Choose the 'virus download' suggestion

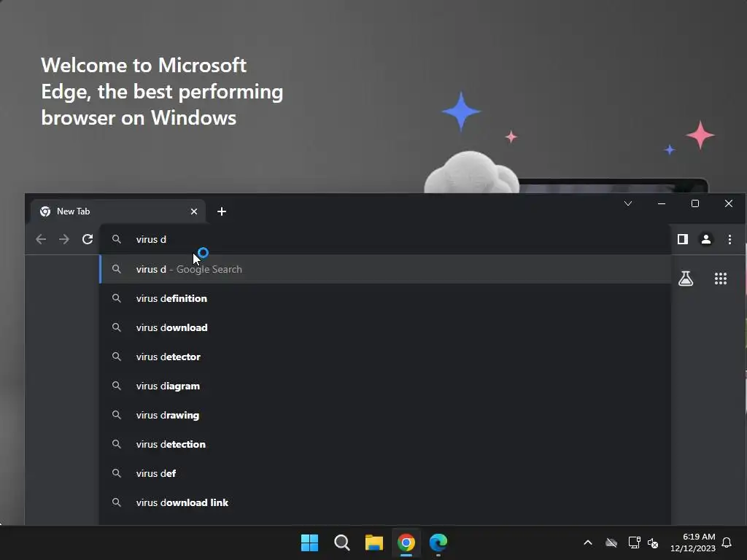(x=385, y=327)
